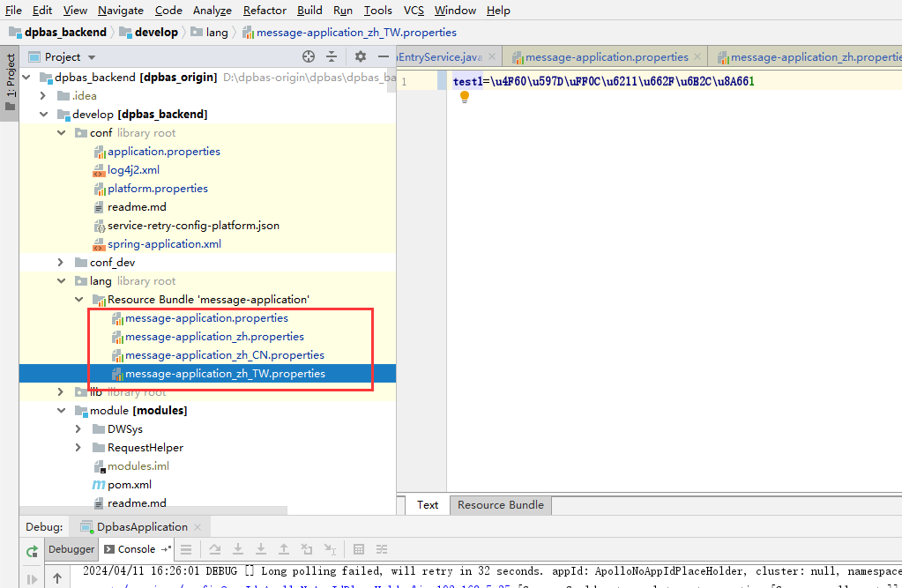This screenshot has height=588, width=902.
Task: Click lang in breadcrumb bar
Action: [x=209, y=33]
